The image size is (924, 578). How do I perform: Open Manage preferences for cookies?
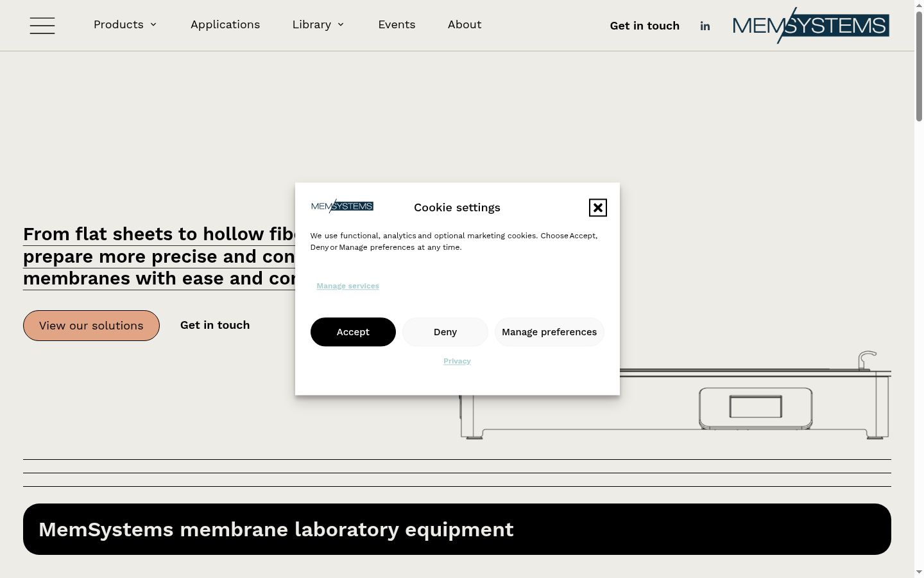(549, 332)
